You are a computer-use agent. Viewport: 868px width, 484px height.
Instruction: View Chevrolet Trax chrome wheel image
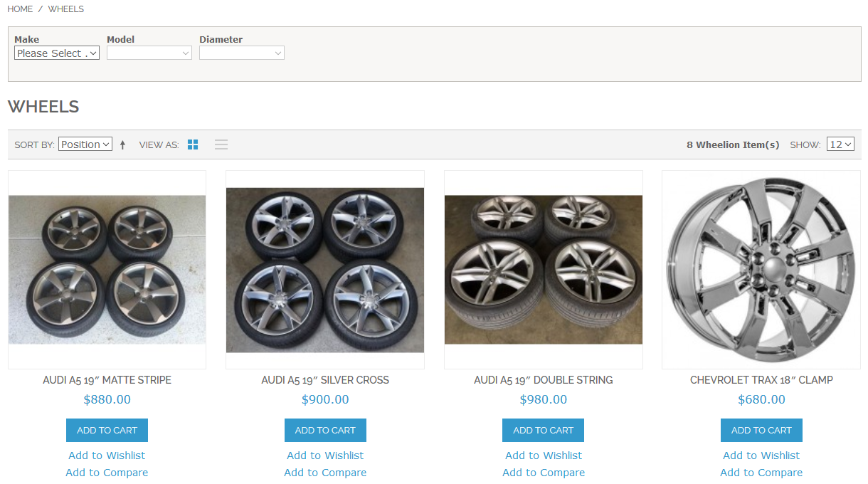coord(761,270)
